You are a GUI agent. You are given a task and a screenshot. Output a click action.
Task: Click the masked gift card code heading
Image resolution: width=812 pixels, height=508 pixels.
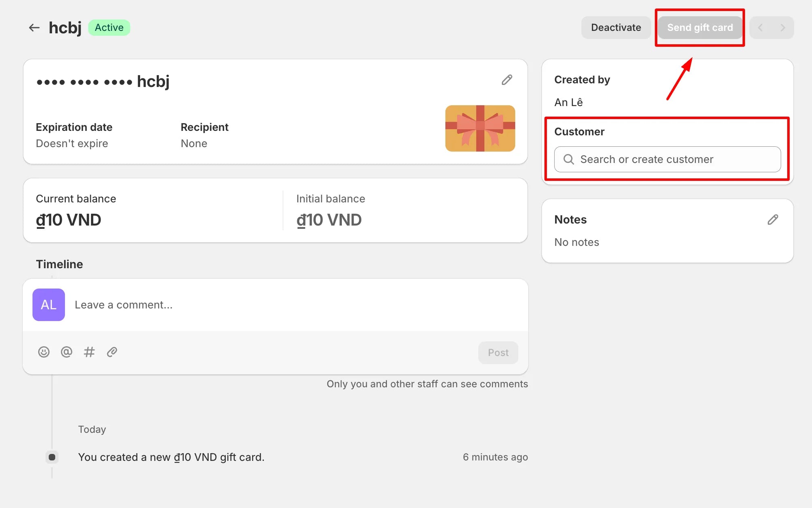(103, 81)
